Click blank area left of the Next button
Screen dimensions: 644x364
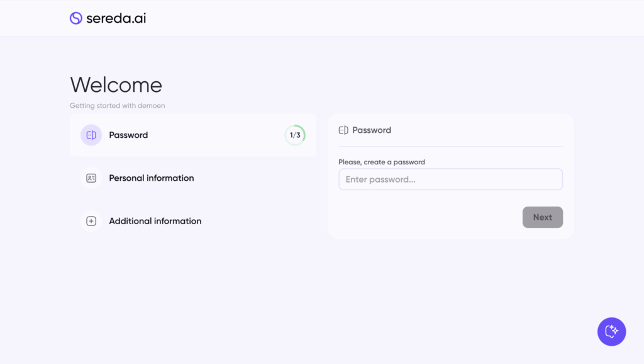tap(428, 217)
